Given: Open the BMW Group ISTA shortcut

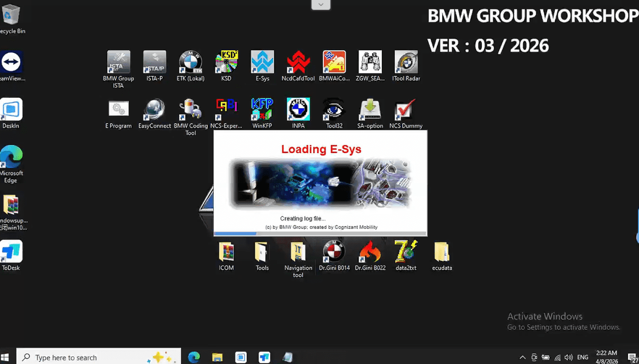Looking at the screenshot, I should click(118, 63).
